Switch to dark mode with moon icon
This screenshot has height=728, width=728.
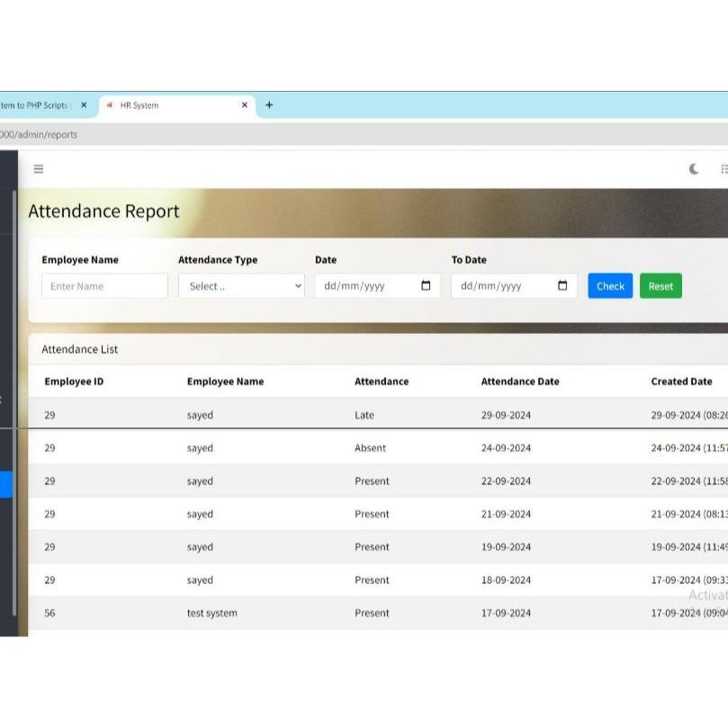pyautogui.click(x=694, y=169)
